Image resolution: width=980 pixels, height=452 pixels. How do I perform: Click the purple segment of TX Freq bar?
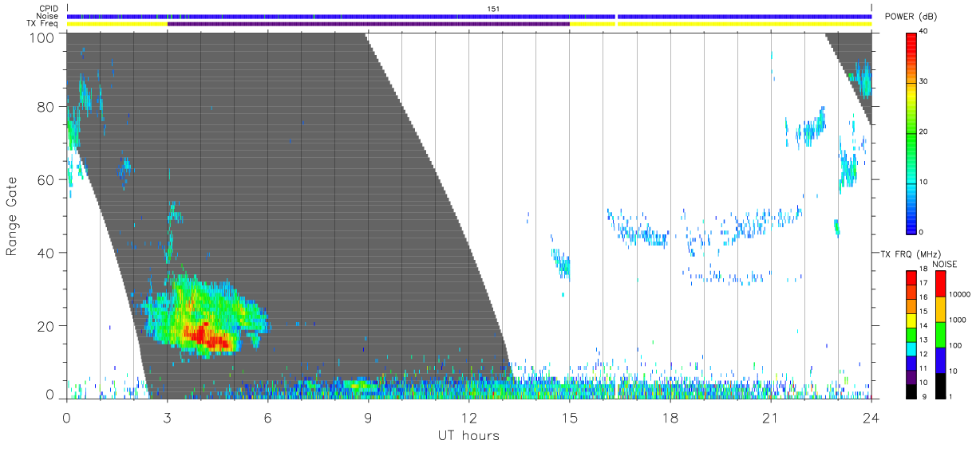pos(369,24)
